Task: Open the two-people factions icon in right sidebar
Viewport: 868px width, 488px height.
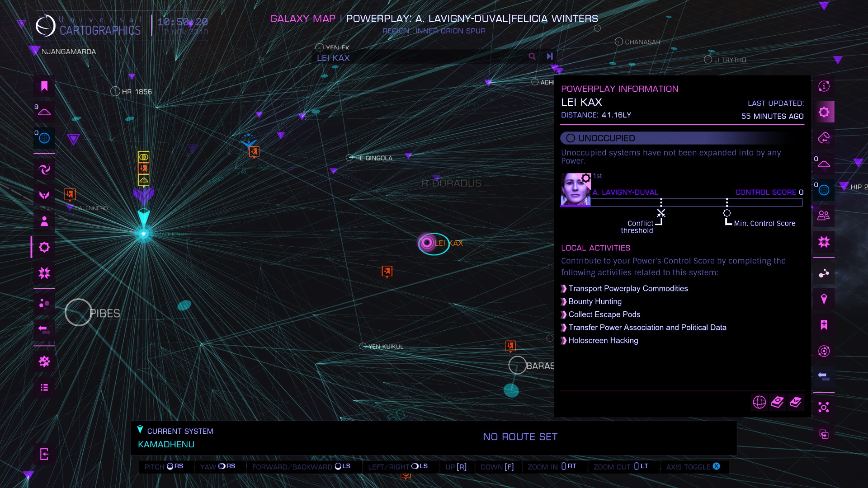Action: pyautogui.click(x=824, y=216)
